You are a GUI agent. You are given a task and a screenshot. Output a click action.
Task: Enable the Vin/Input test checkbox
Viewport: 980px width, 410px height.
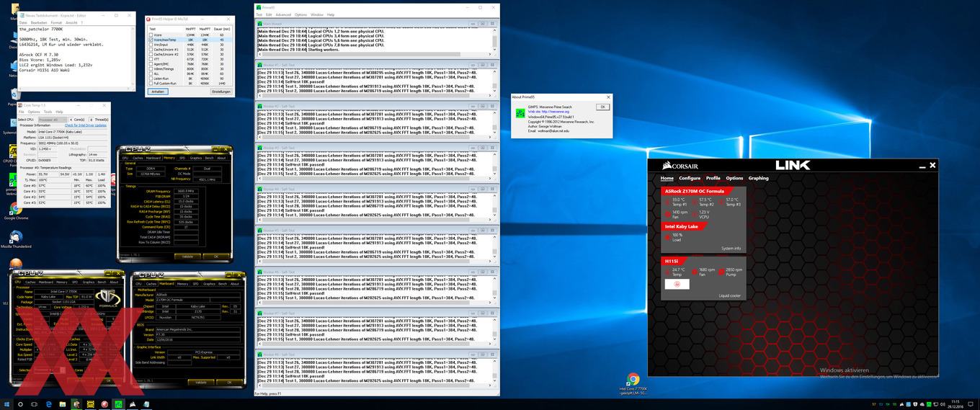point(151,45)
